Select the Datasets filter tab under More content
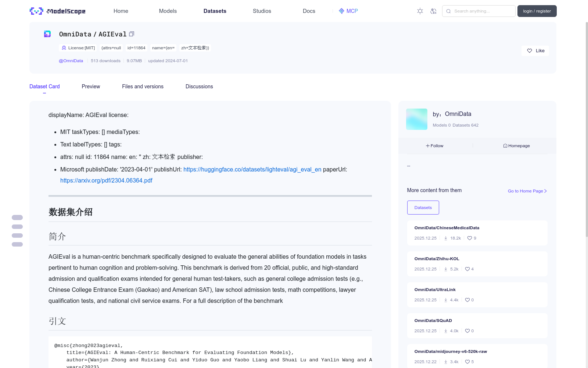Image resolution: width=588 pixels, height=368 pixels. pos(423,208)
